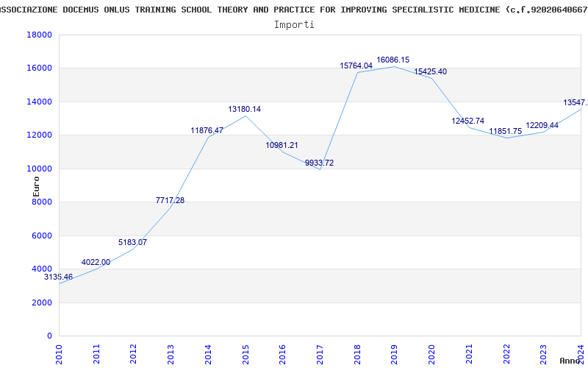Select the 2012 year tick label
588x368 pixels.
(x=134, y=354)
